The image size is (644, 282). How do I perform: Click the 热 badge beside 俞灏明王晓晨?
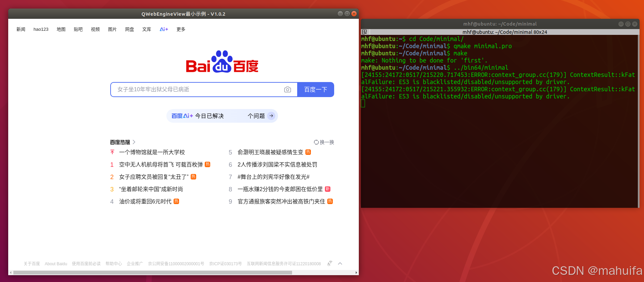point(308,152)
